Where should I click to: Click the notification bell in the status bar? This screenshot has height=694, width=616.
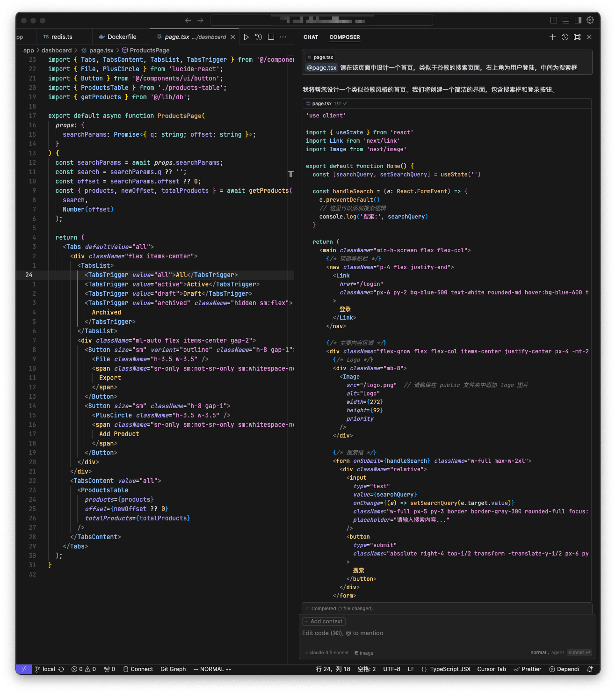(x=590, y=669)
